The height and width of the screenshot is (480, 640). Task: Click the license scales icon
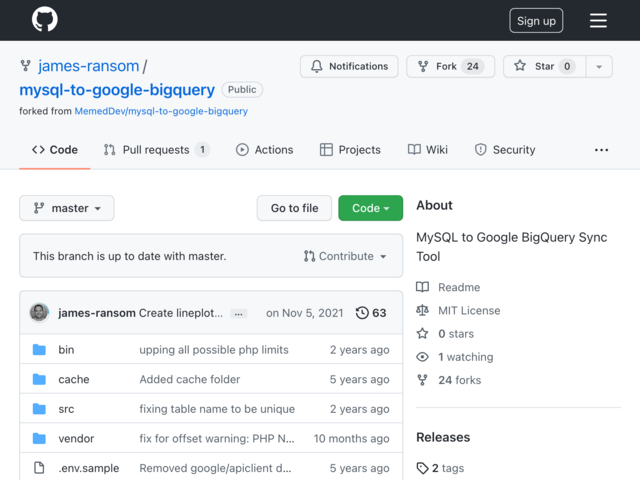pos(422,310)
